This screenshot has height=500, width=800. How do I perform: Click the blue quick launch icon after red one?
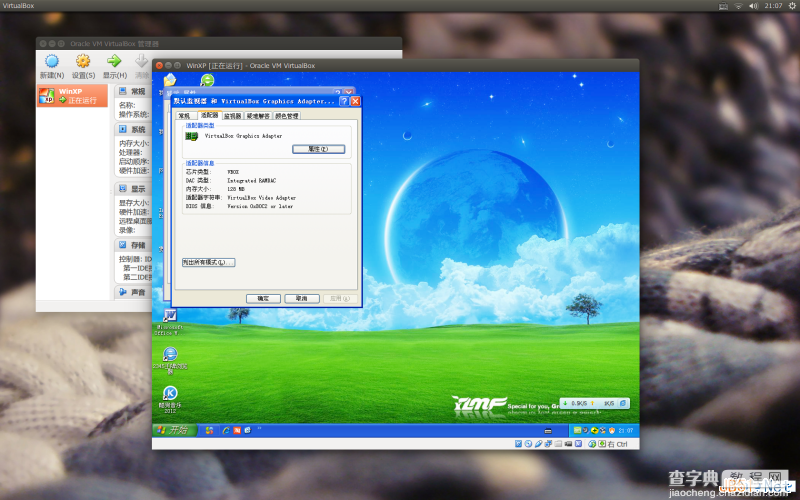pyautogui.click(x=247, y=431)
